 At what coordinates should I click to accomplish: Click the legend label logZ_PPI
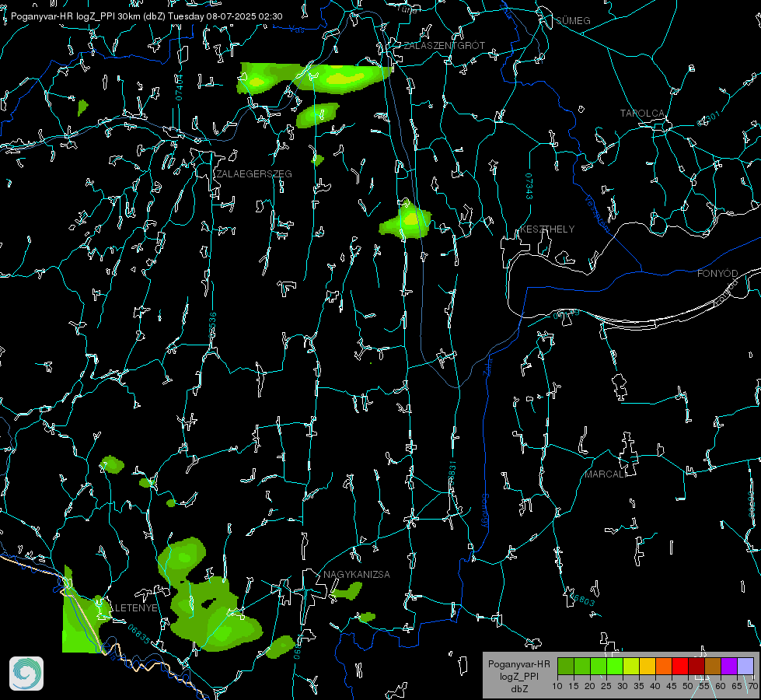click(x=518, y=676)
